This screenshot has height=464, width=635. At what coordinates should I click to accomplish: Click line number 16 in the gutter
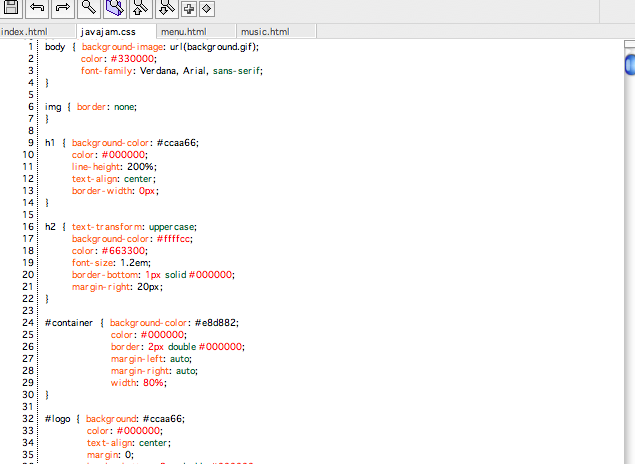[28, 227]
